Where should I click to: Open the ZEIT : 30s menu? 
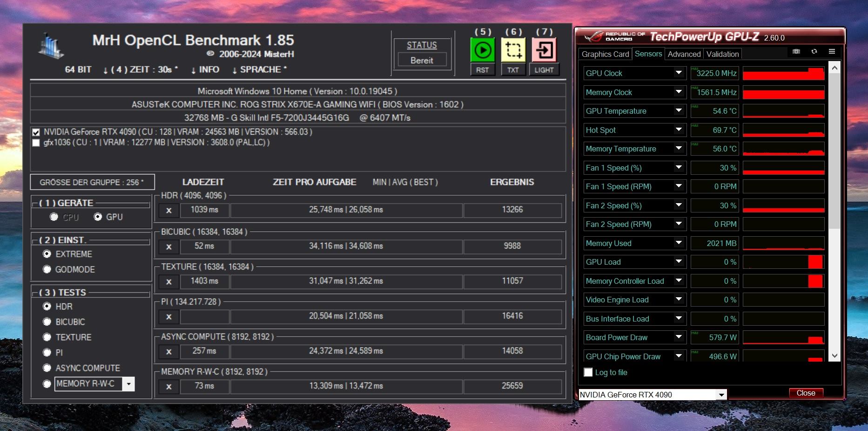[x=141, y=70]
